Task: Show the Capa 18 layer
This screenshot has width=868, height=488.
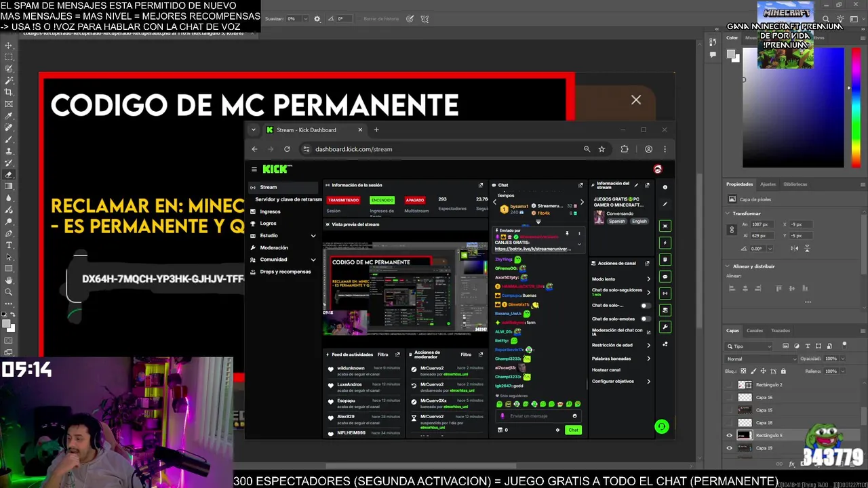Action: pyautogui.click(x=730, y=423)
